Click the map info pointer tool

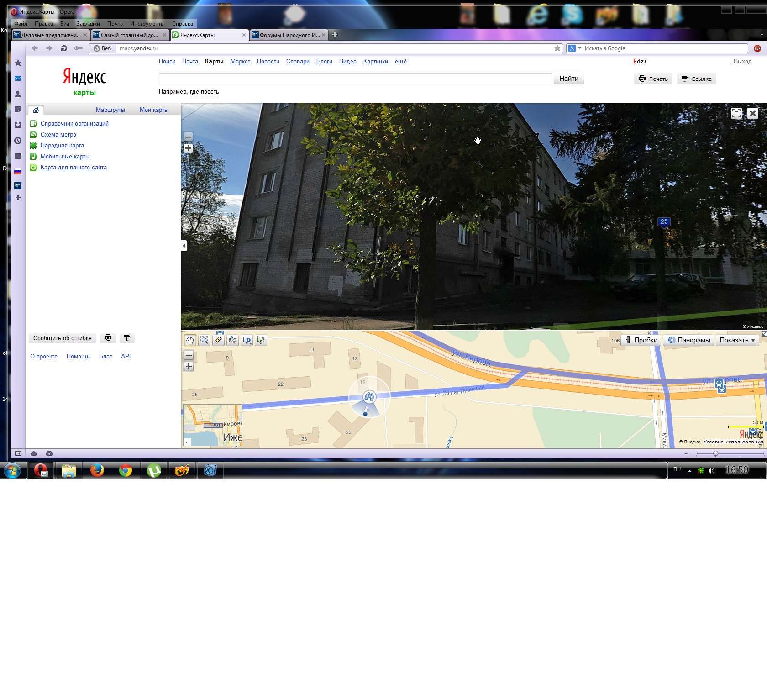click(x=261, y=340)
